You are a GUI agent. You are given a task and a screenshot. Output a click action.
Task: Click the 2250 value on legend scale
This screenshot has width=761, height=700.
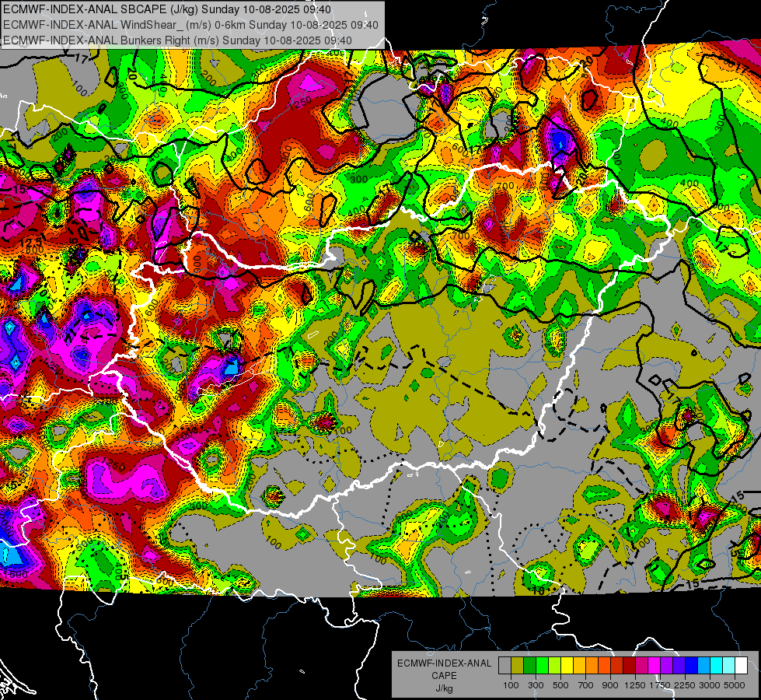click(685, 685)
